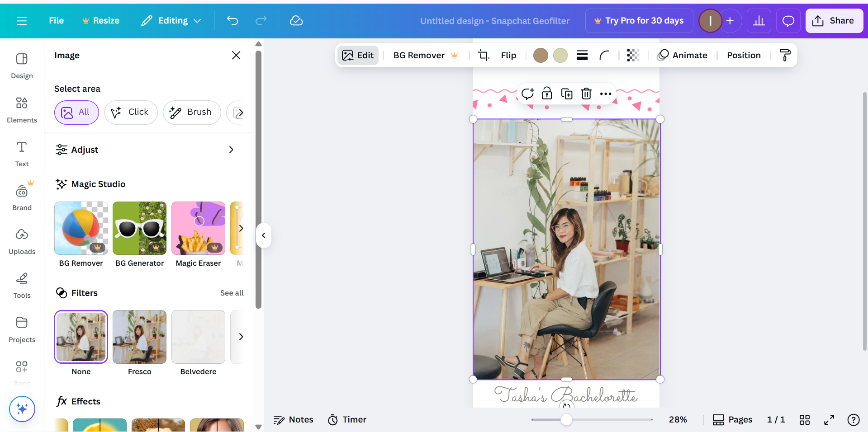Open the corner rounding control
The width and height of the screenshot is (868, 432).
(x=605, y=55)
